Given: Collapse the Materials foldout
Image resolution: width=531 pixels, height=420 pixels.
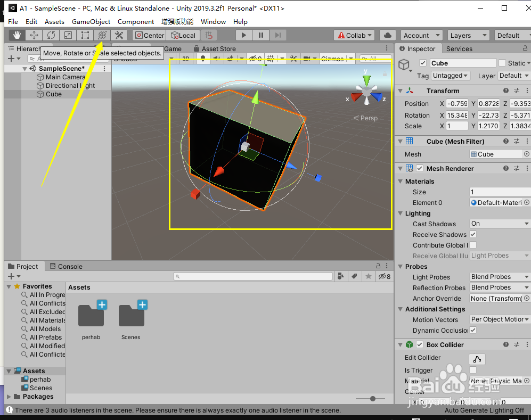Looking at the screenshot, I should pos(401,181).
